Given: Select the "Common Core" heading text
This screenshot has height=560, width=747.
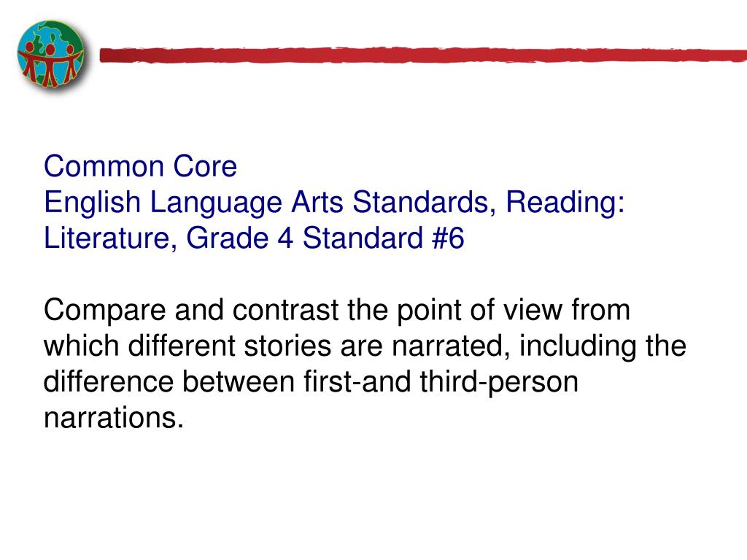Looking at the screenshot, I should [141, 166].
